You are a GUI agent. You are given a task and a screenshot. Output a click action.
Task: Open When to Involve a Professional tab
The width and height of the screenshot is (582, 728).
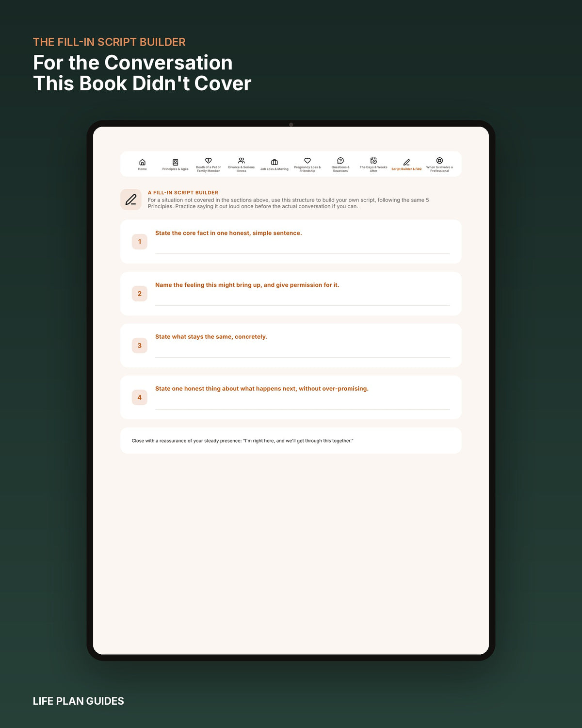439,164
